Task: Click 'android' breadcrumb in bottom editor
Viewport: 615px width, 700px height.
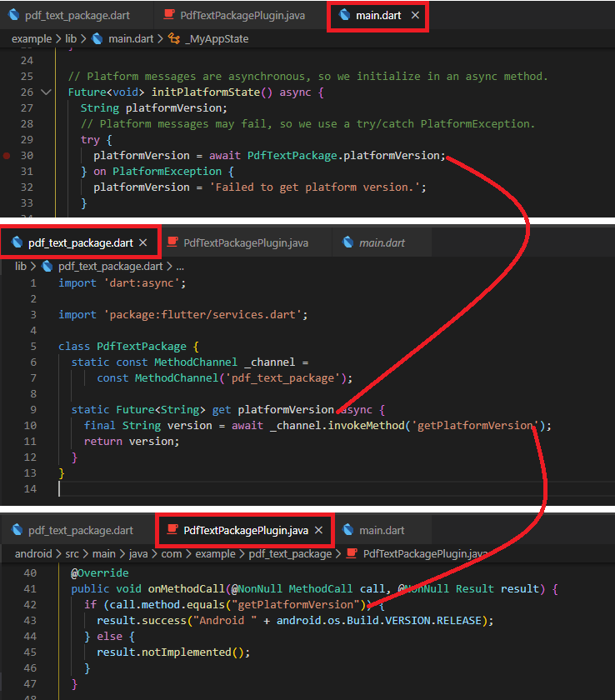Action: tap(33, 554)
